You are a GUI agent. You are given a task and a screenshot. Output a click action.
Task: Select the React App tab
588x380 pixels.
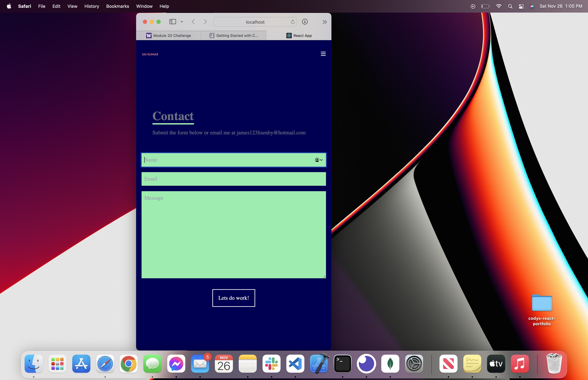(299, 36)
